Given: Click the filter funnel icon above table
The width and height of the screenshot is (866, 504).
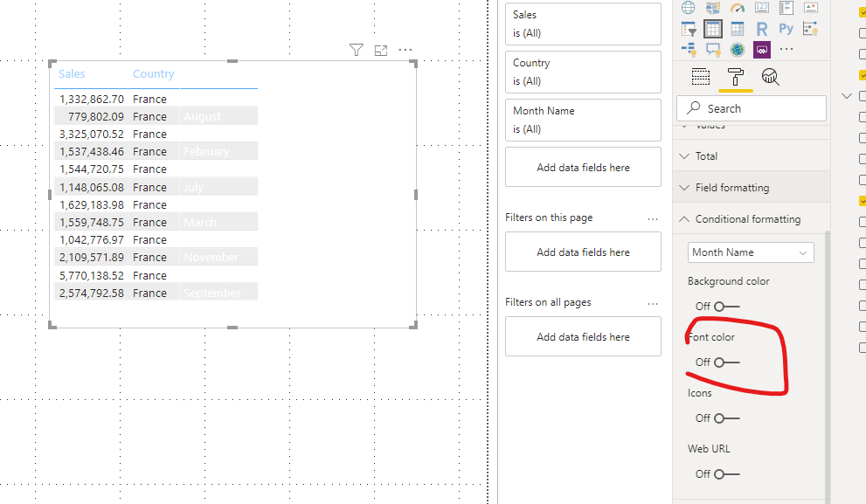Looking at the screenshot, I should coord(357,51).
